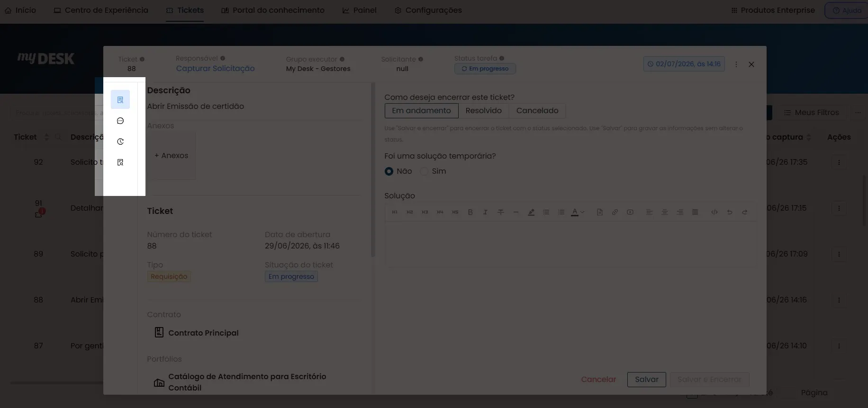Image resolution: width=868 pixels, height=408 pixels.
Task: Apply H1 heading in solution editor
Action: [395, 212]
